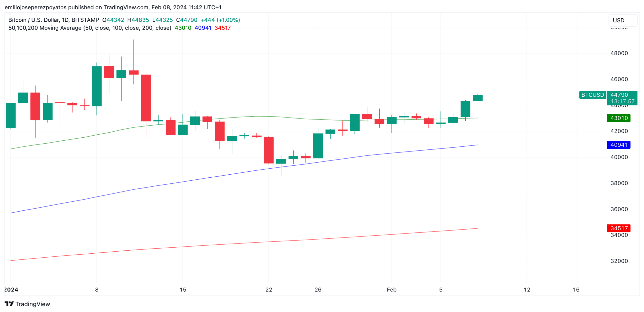
Task: Select the current price 44790 label
Action: click(x=619, y=95)
